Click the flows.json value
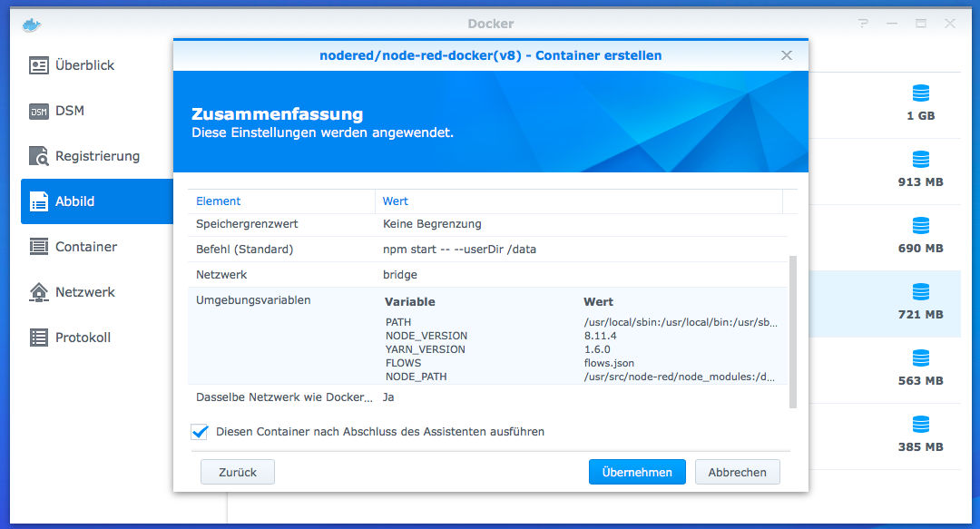Image resolution: width=980 pixels, height=529 pixels. [x=609, y=363]
